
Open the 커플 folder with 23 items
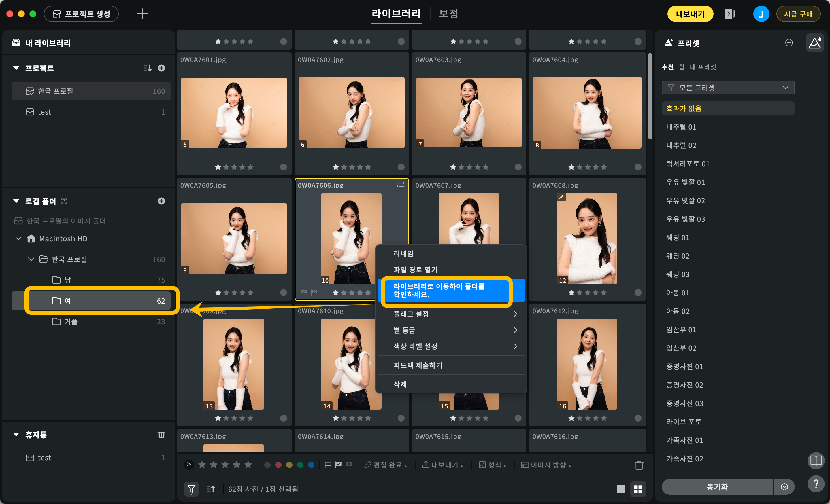coord(91,321)
